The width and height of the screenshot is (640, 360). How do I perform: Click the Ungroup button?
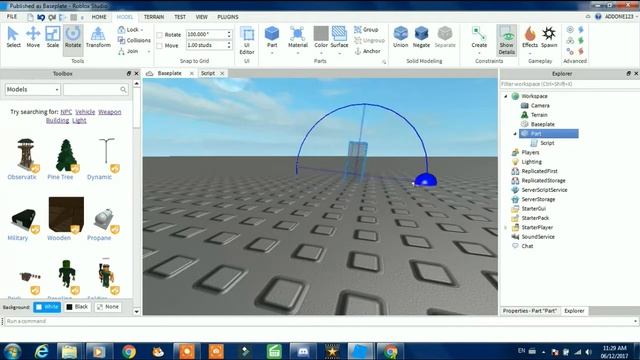(x=369, y=40)
